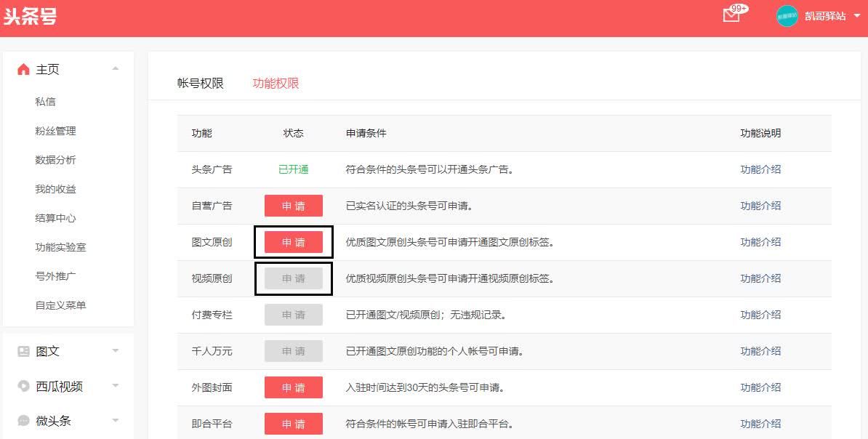Click 申请 button for 即合平台

tap(294, 424)
